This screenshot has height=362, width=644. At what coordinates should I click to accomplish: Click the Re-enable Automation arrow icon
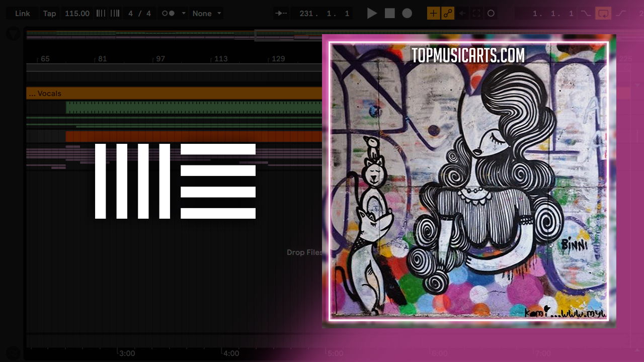click(462, 14)
